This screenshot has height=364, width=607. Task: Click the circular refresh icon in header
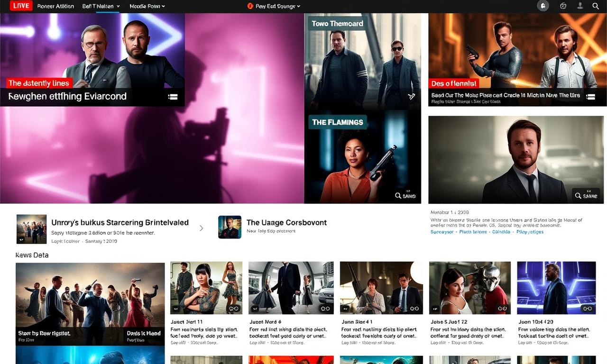(563, 6)
